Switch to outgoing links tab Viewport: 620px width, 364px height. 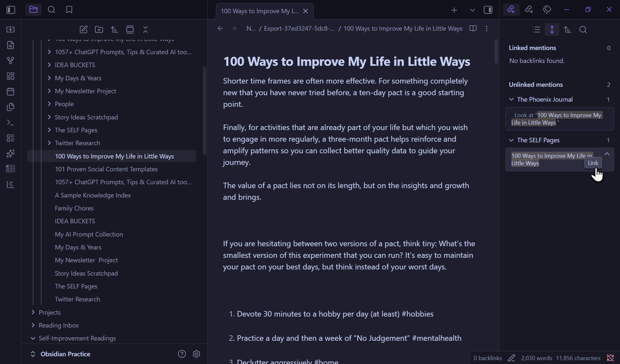(x=529, y=9)
